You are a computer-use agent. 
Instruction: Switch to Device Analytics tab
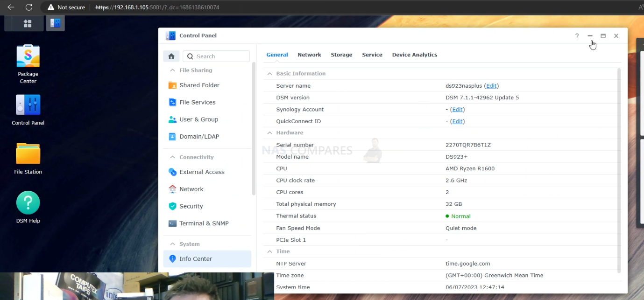click(x=415, y=55)
